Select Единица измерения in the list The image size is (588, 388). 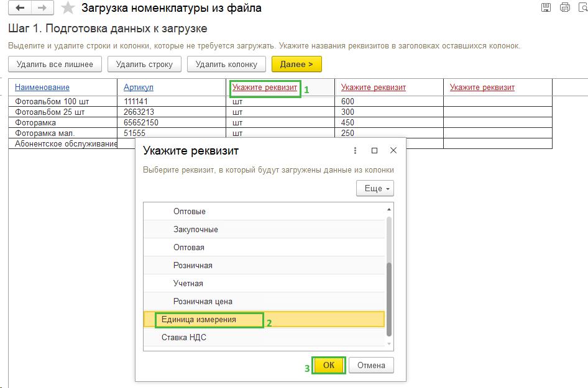pyautogui.click(x=264, y=320)
